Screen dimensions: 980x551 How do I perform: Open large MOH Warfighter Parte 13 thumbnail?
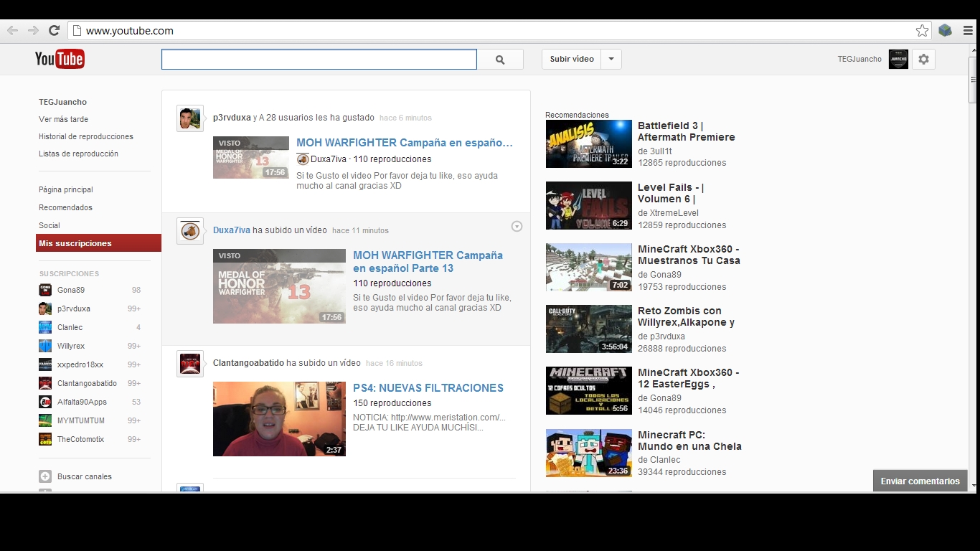coord(279,286)
